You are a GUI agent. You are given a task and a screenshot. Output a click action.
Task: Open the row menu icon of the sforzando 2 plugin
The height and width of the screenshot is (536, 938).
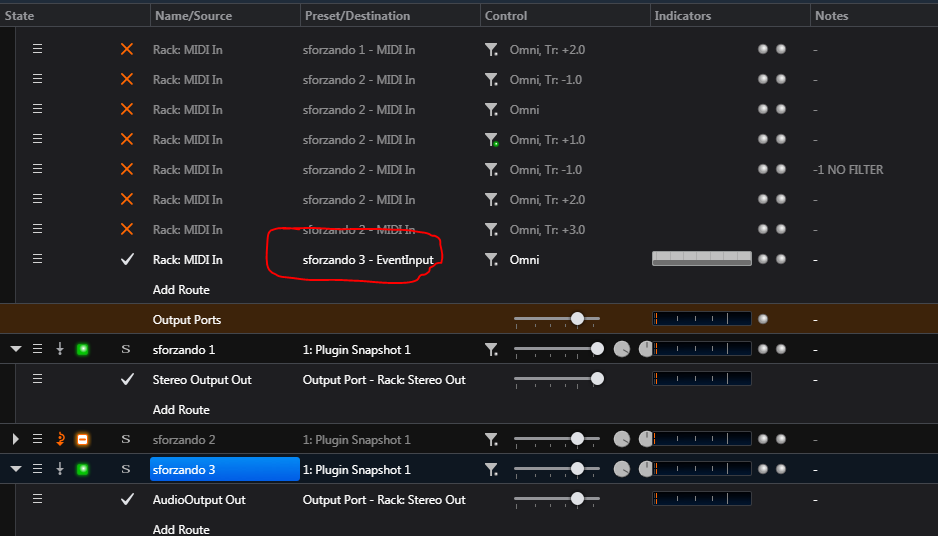(x=37, y=439)
